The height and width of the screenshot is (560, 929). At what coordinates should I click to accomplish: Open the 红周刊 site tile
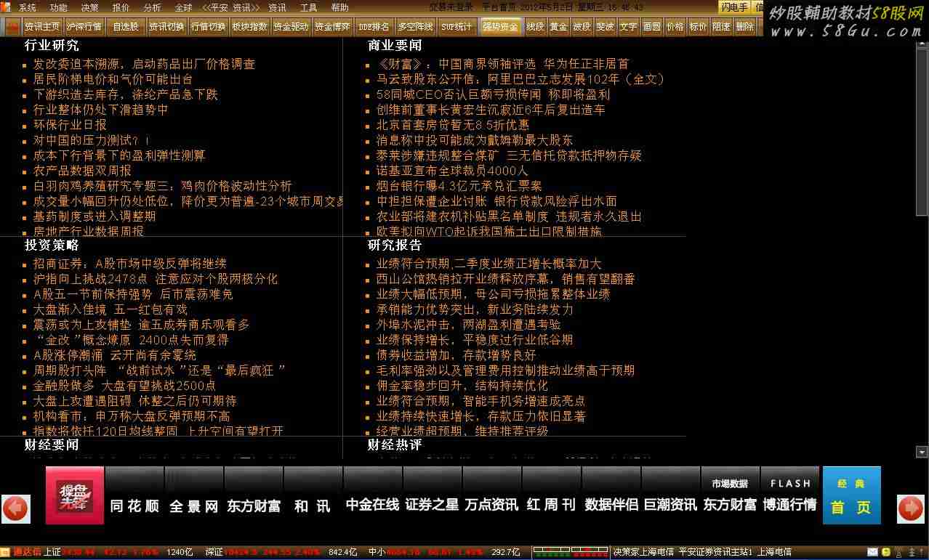coord(552,495)
